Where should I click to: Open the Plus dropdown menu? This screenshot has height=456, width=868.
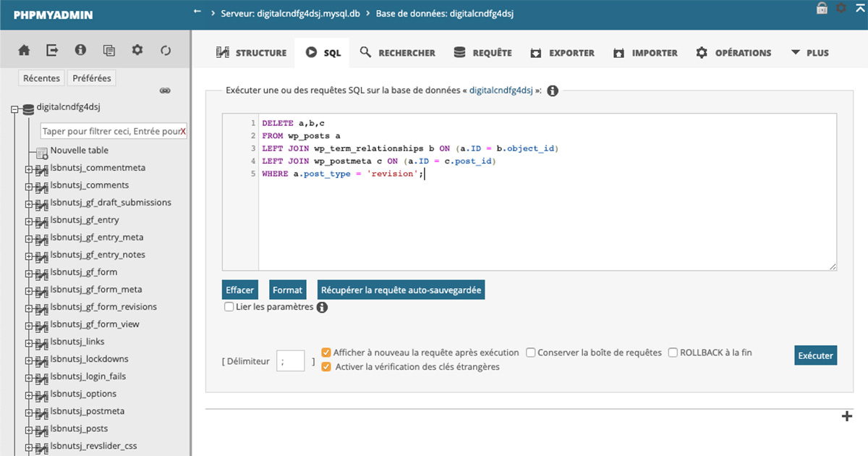tap(810, 53)
